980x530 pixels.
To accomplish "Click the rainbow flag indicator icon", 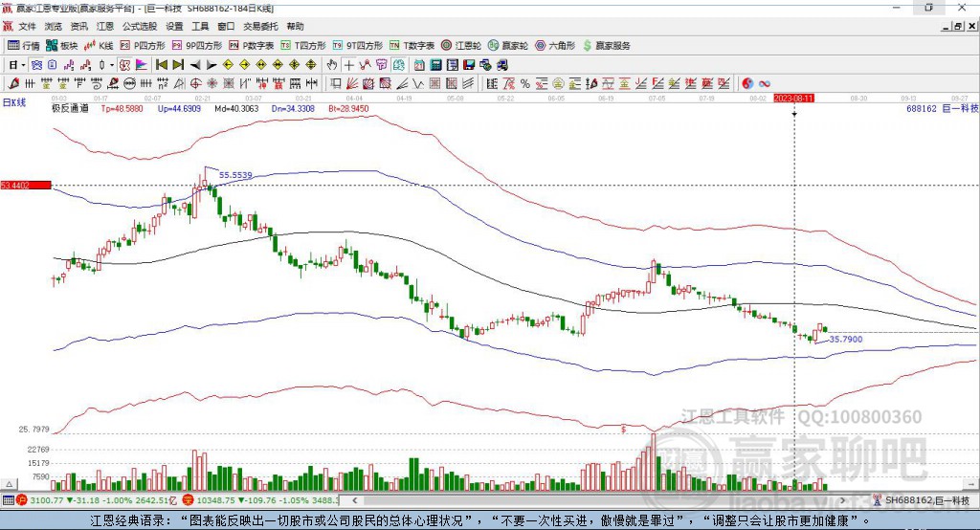I will click(142, 65).
